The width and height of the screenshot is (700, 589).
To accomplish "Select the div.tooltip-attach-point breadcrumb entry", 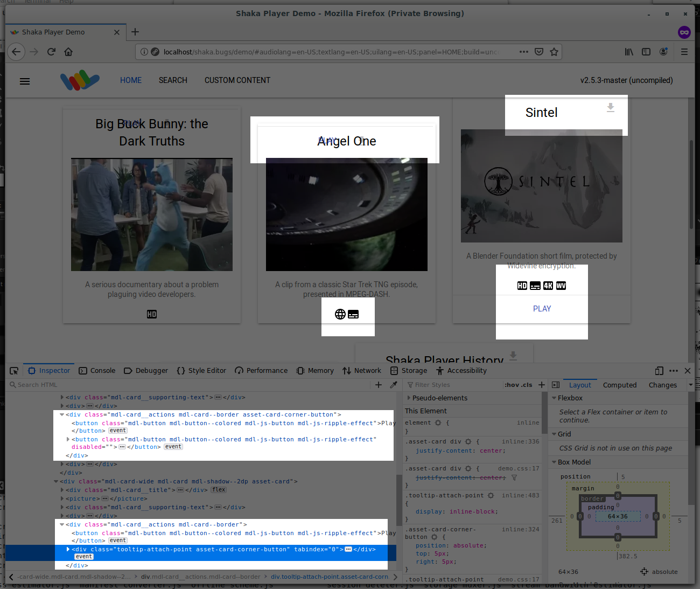I will pyautogui.click(x=329, y=577).
